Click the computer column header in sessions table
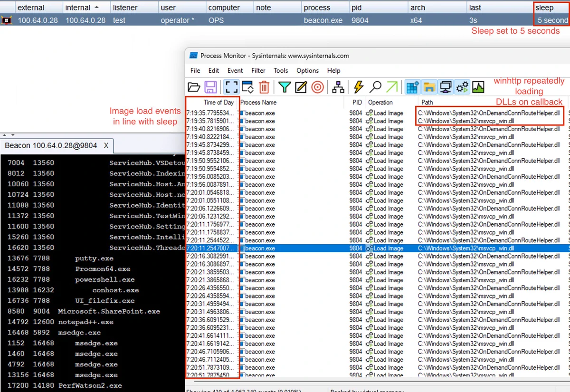The image size is (570, 392). tap(230, 8)
